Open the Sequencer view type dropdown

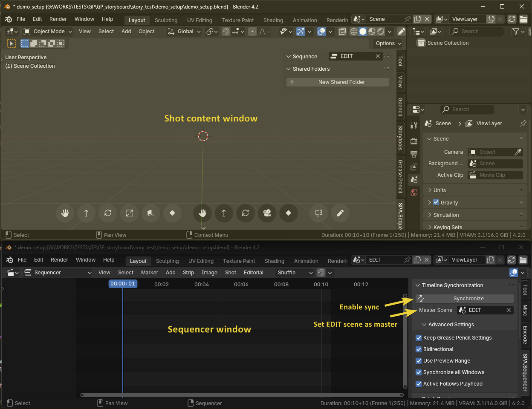pyautogui.click(x=58, y=273)
